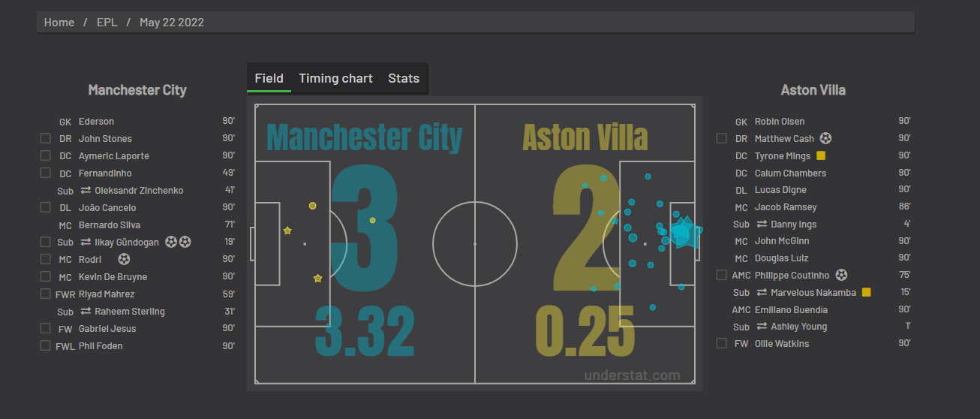The height and width of the screenshot is (419, 980).
Task: Click the goal ball icon beside Matthew Cash
Action: tap(826, 138)
